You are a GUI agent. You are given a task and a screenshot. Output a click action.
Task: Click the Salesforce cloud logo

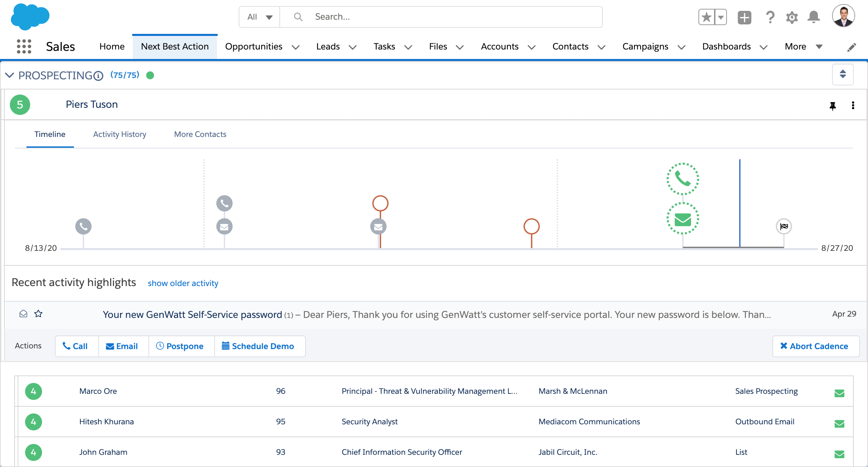coord(30,17)
